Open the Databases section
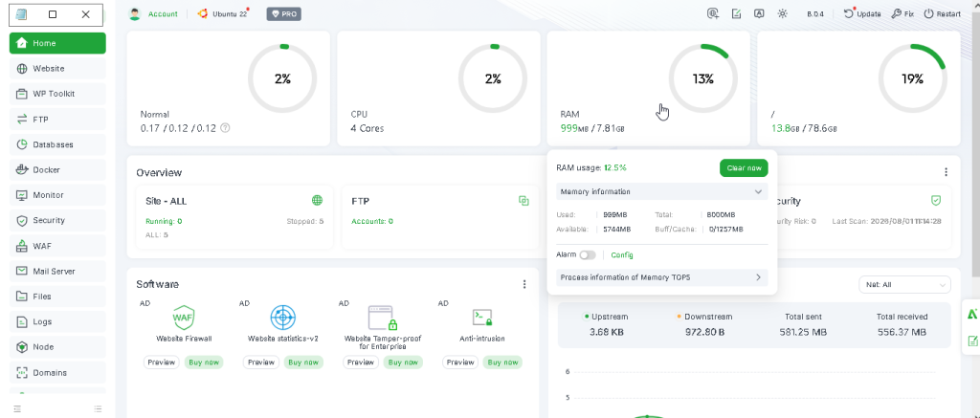Image resolution: width=980 pixels, height=418 pixels. click(x=57, y=144)
